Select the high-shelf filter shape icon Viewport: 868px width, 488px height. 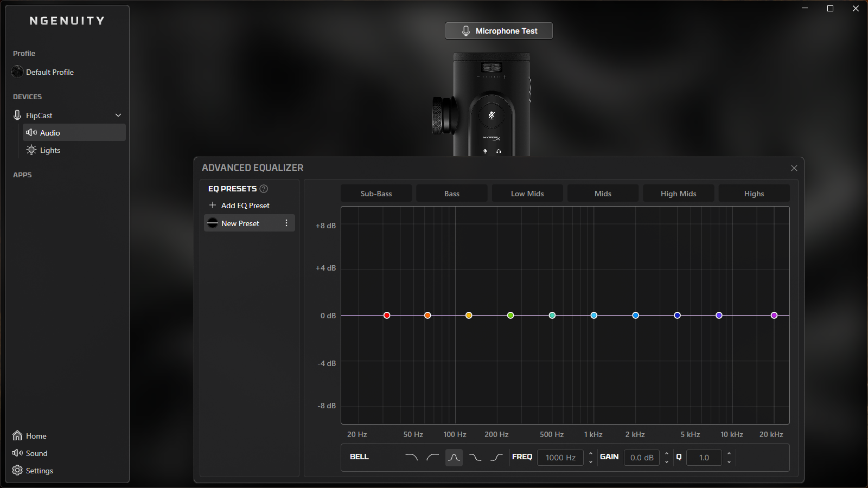pos(496,458)
